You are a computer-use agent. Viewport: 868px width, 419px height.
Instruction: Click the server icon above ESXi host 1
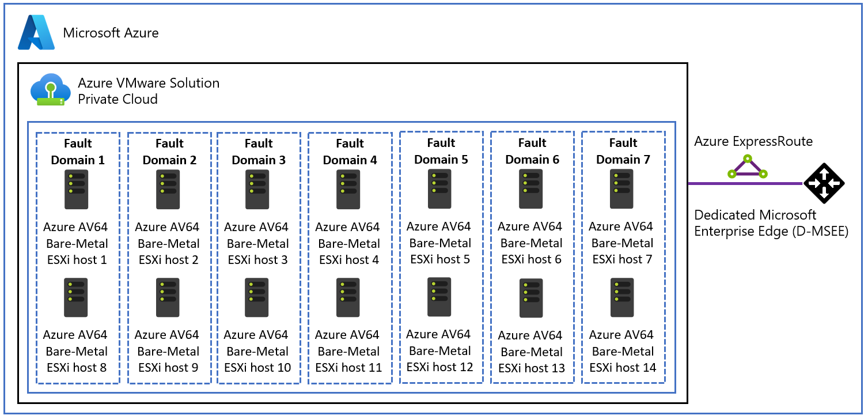point(76,189)
